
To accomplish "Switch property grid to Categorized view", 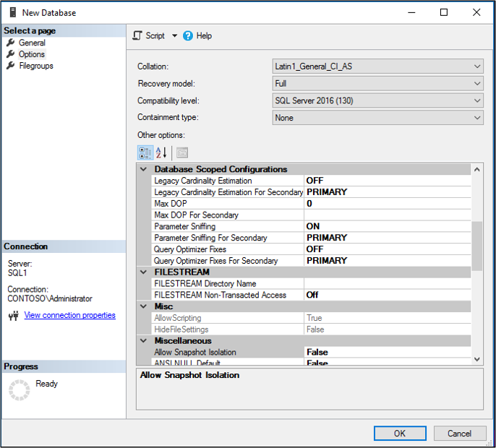I will coord(145,152).
